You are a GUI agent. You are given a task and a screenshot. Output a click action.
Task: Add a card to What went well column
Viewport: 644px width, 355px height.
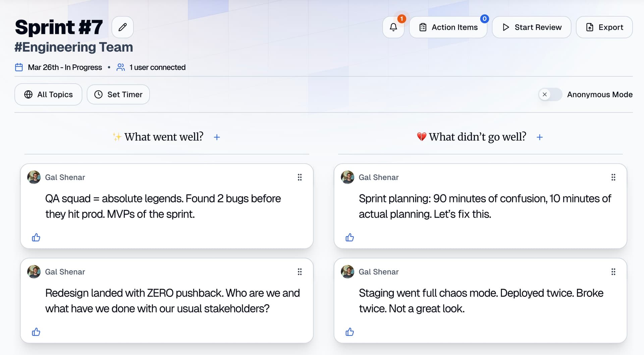point(217,137)
